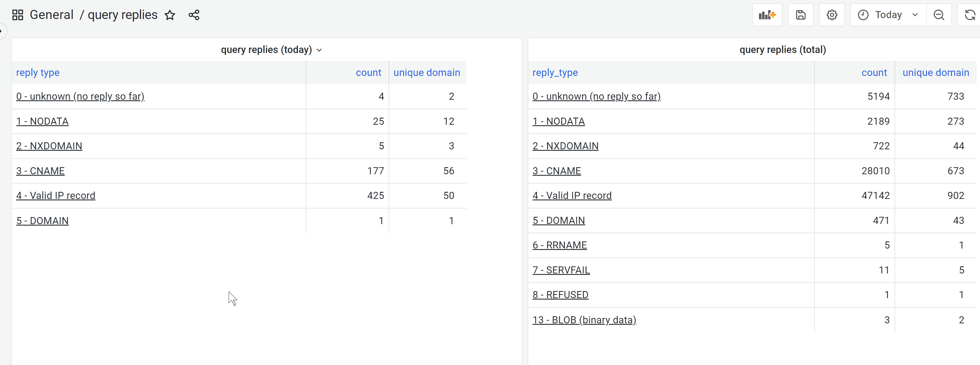This screenshot has width=980, height=365.
Task: Sort today table by reply type
Action: coord(38,73)
